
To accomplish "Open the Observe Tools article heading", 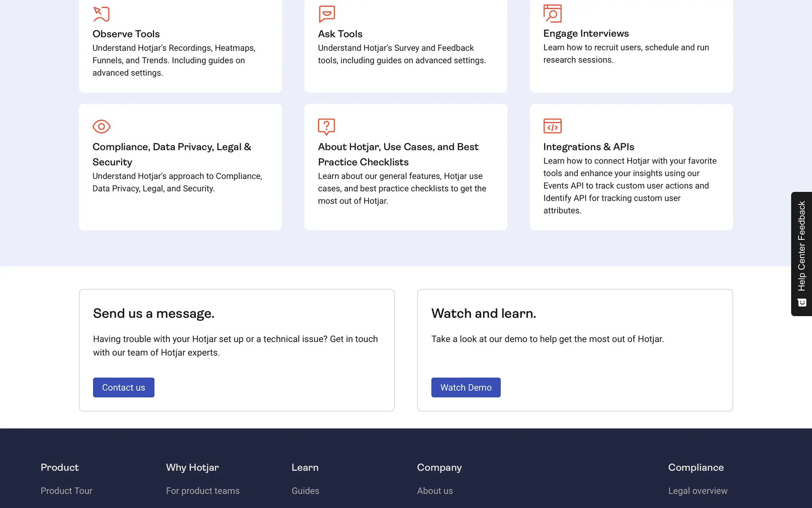I will (126, 34).
